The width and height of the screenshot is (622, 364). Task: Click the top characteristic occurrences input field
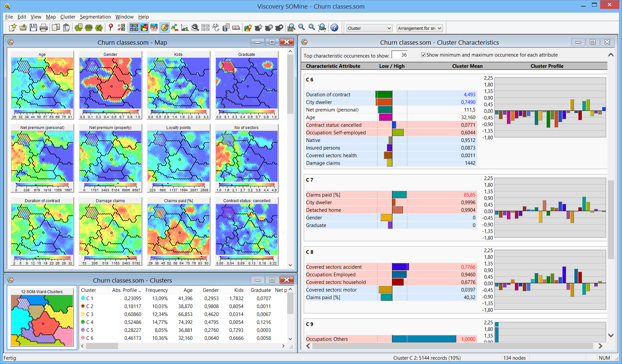[x=400, y=55]
